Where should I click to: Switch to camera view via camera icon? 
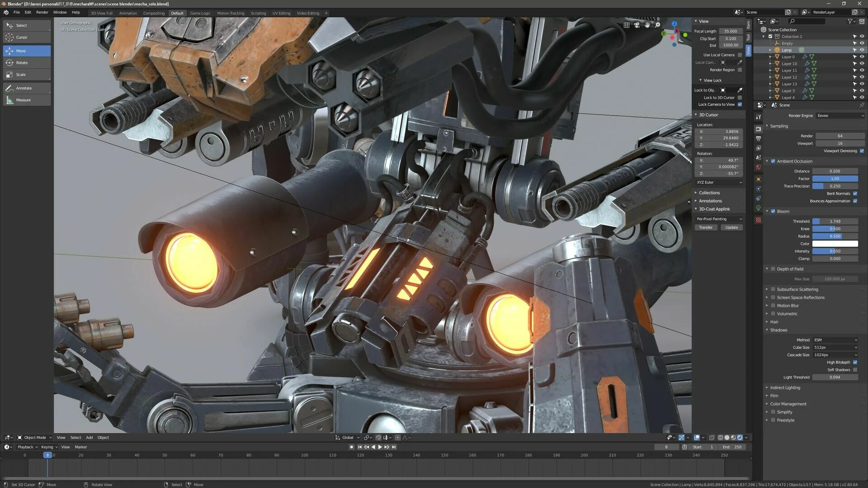[x=637, y=25]
